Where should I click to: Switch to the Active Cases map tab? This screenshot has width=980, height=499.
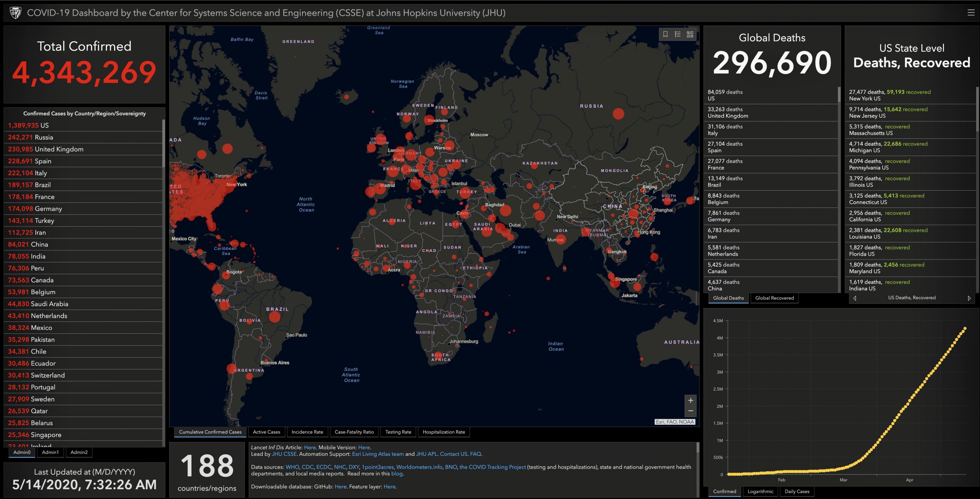(266, 432)
